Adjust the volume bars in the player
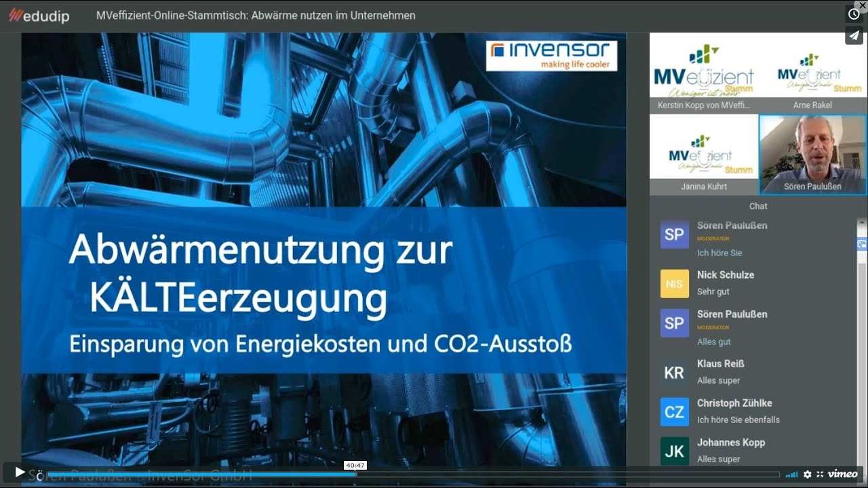The width and height of the screenshot is (868, 488). tap(791, 474)
